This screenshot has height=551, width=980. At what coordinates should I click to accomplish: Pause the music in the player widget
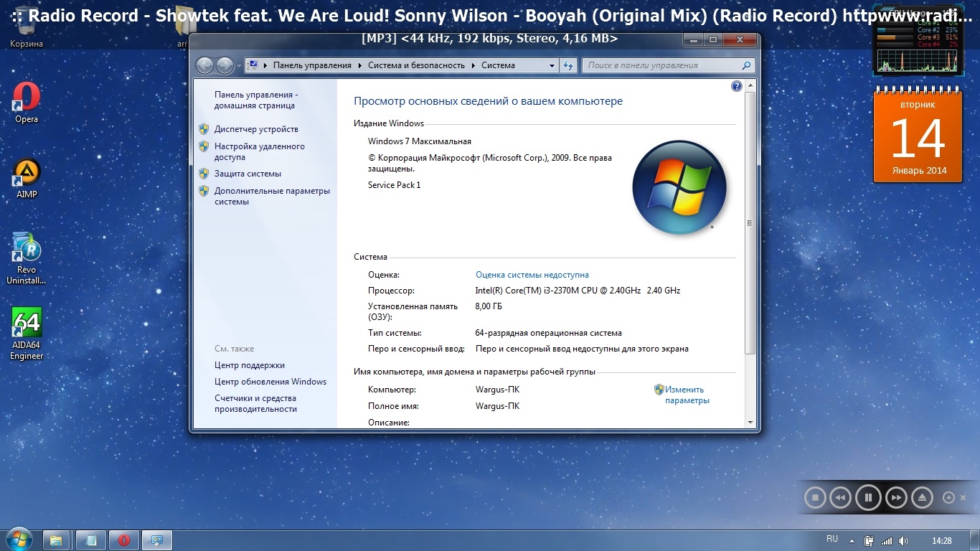[868, 497]
